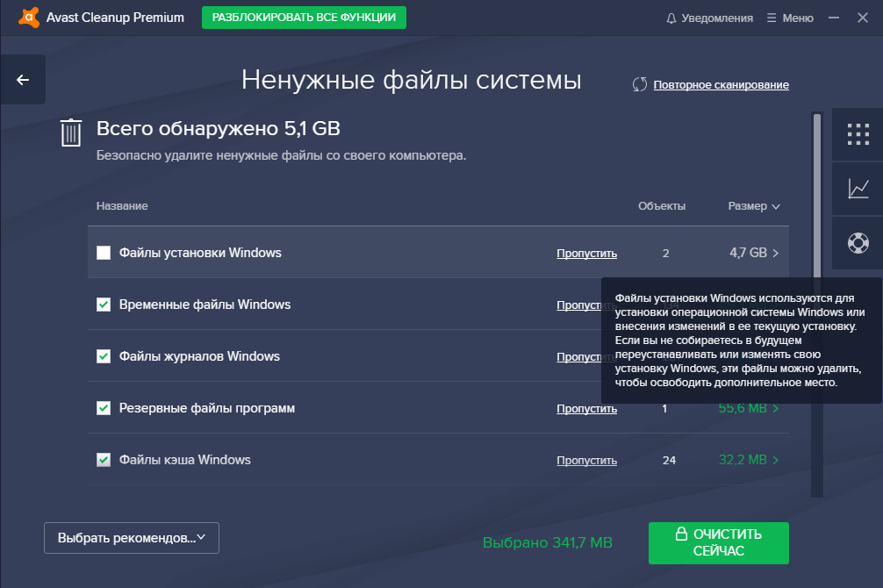883x588 pixels.
Task: Select the Файлы кэша Windows row label
Action: [184, 460]
